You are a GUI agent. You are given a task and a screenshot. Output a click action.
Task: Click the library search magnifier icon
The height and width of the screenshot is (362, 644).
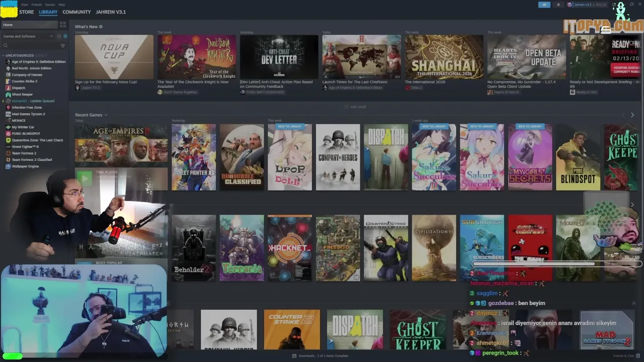tap(6, 45)
